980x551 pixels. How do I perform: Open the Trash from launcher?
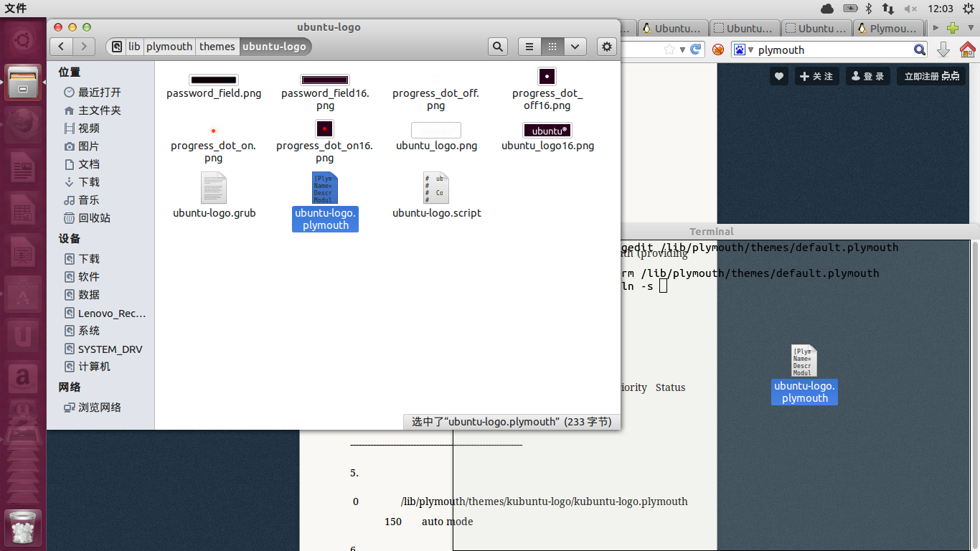point(23,528)
